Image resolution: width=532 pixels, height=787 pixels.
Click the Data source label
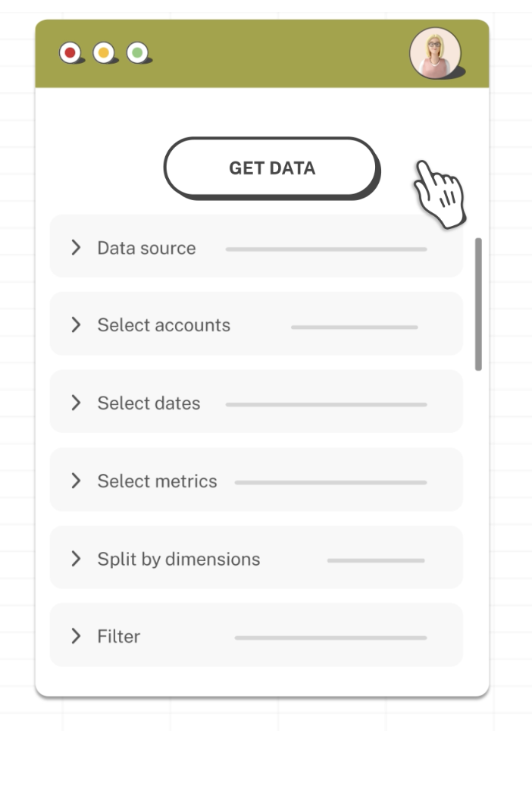tap(146, 248)
